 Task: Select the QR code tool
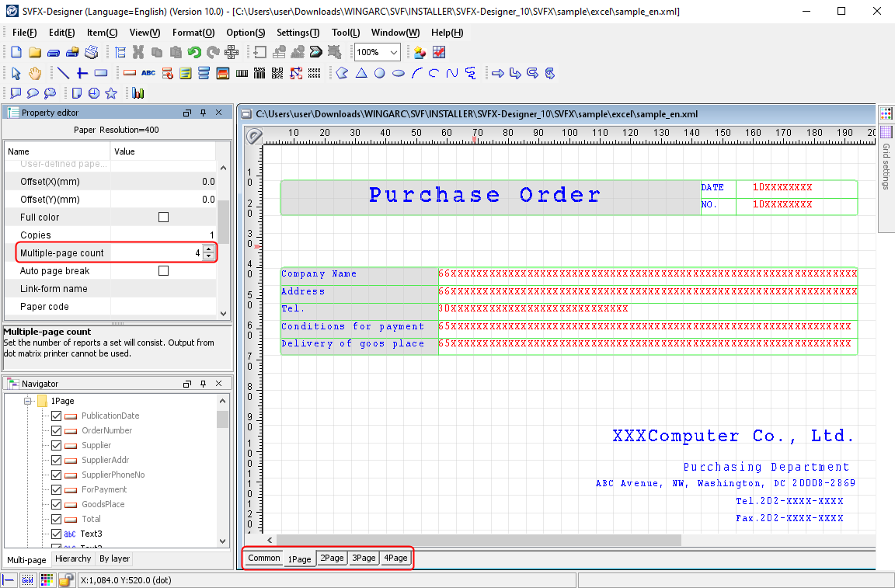coord(277,73)
